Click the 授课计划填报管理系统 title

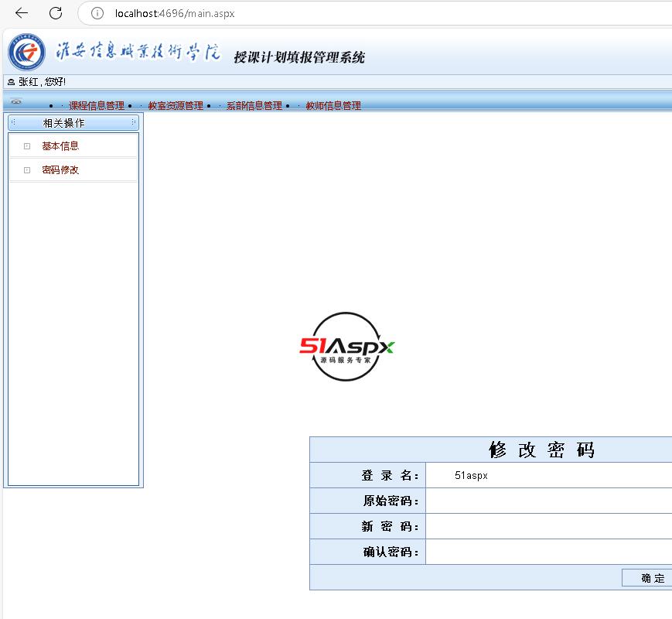(299, 57)
